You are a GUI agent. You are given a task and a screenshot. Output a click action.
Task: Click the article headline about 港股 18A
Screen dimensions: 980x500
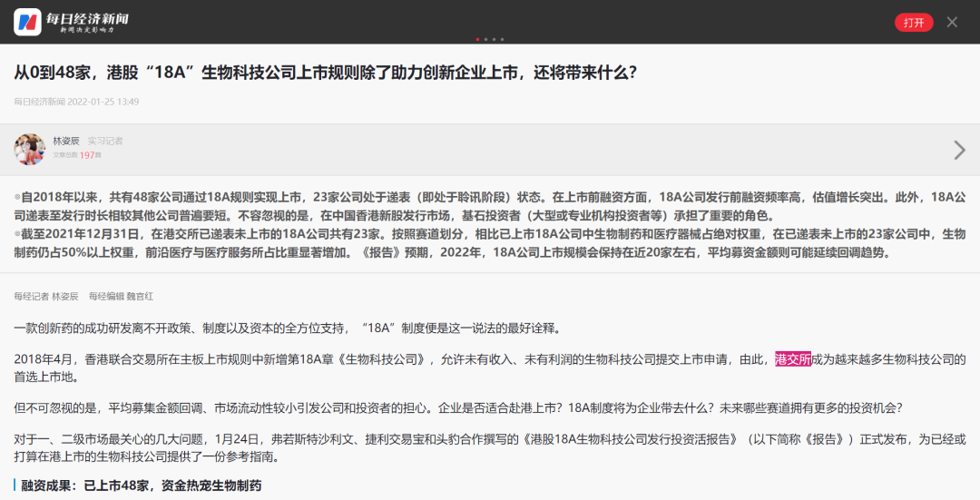pos(325,72)
